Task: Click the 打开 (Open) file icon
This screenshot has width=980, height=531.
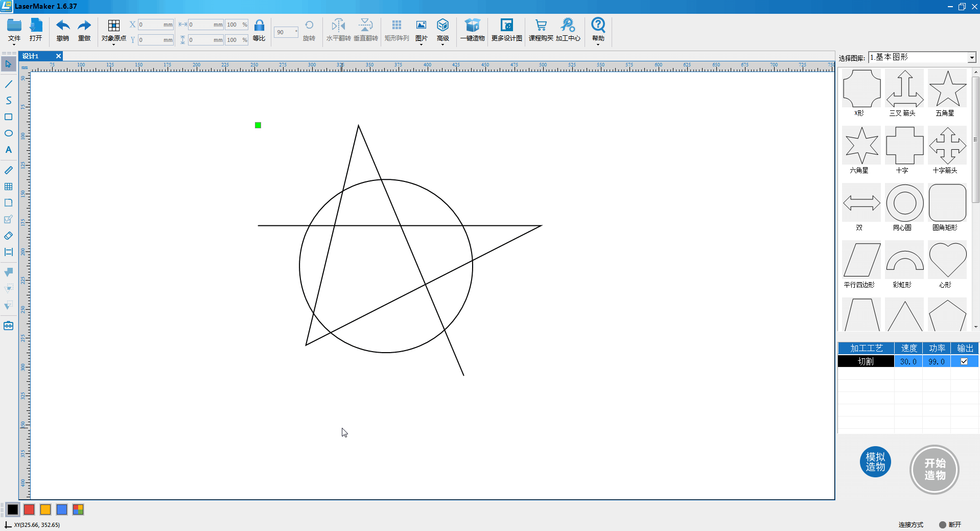Action: (x=36, y=25)
